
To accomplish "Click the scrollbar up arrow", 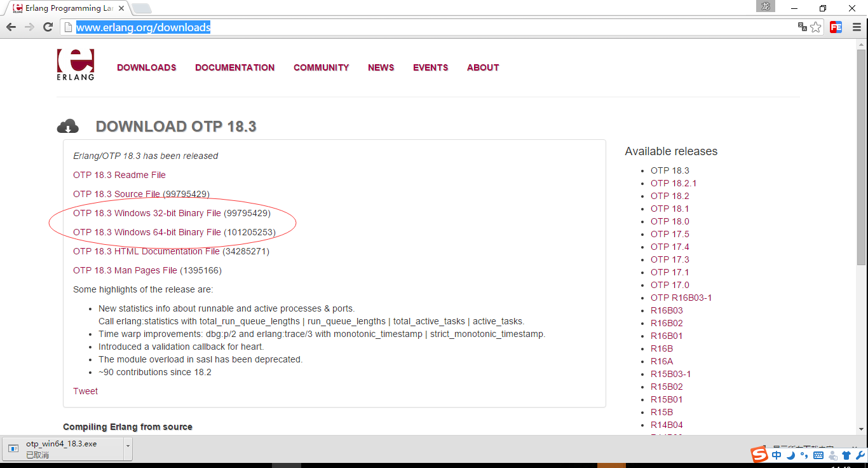I will (862, 45).
